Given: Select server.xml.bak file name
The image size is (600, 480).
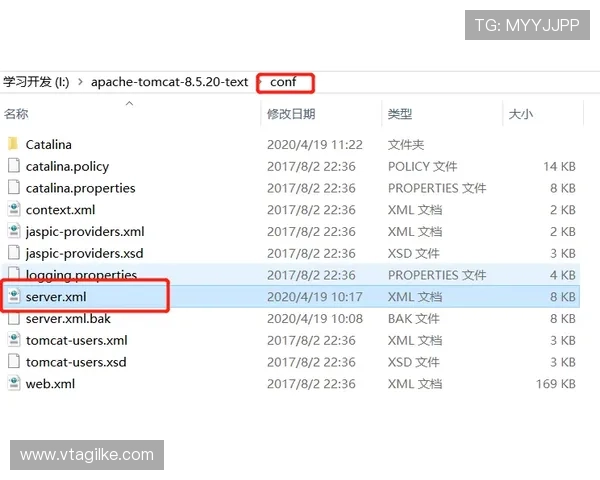Looking at the screenshot, I should pyautogui.click(x=68, y=319).
